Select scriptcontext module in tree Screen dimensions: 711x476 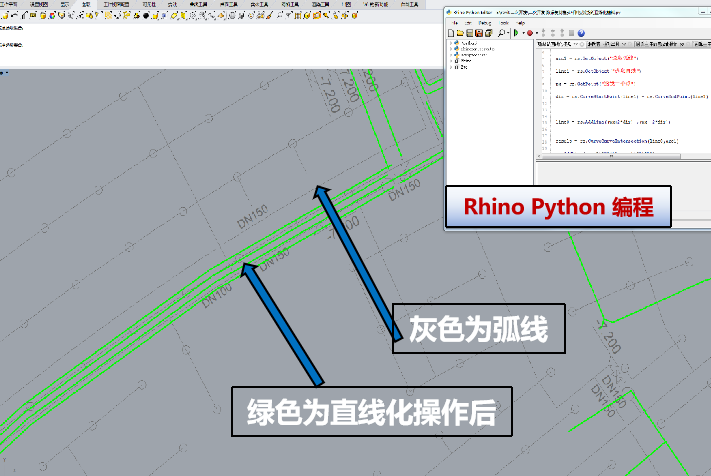(473, 55)
